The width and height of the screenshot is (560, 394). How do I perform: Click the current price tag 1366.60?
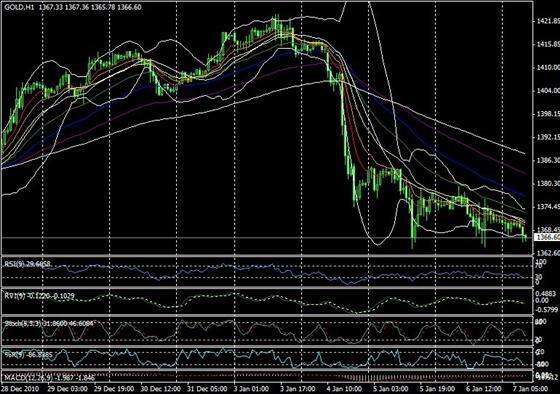547,237
